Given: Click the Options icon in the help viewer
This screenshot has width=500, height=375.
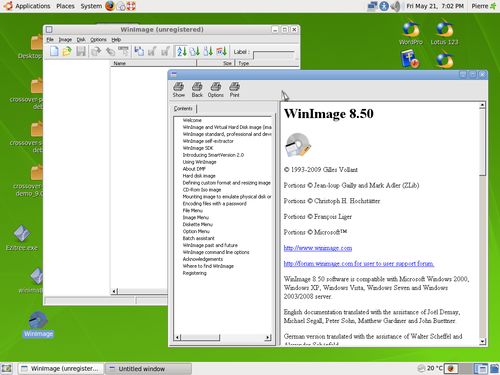Looking at the screenshot, I should [216, 90].
